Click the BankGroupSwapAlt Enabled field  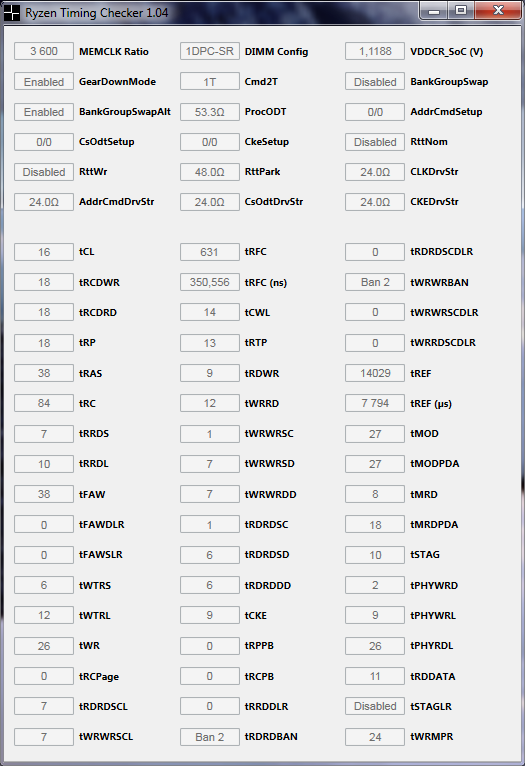[x=44, y=112]
